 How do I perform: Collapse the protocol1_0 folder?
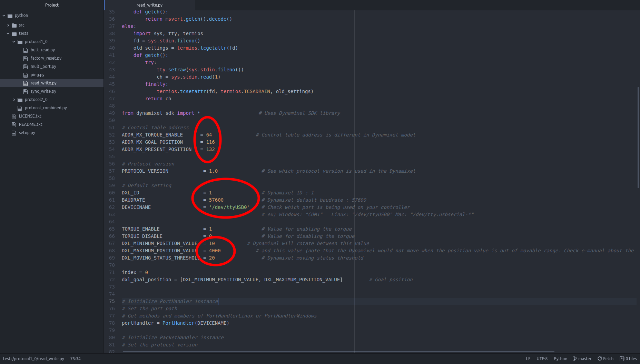[14, 41]
